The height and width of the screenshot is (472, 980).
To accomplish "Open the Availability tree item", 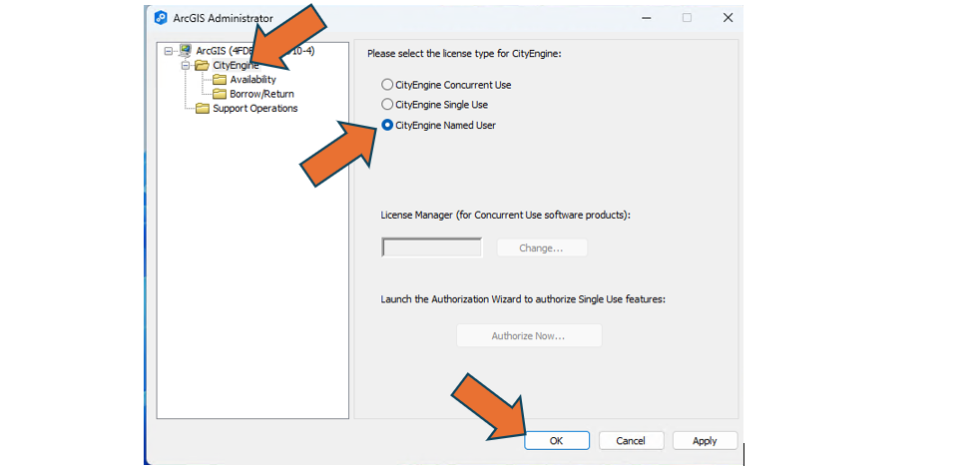I will coord(252,80).
